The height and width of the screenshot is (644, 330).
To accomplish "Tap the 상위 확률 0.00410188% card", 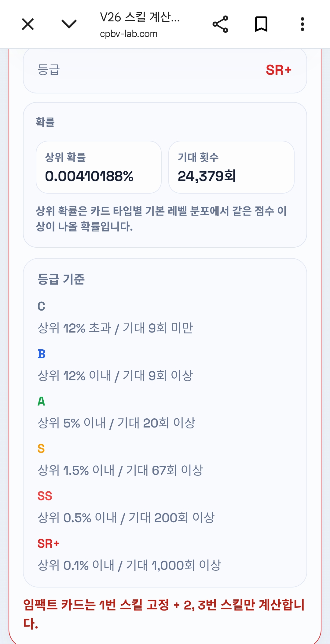I will point(99,167).
